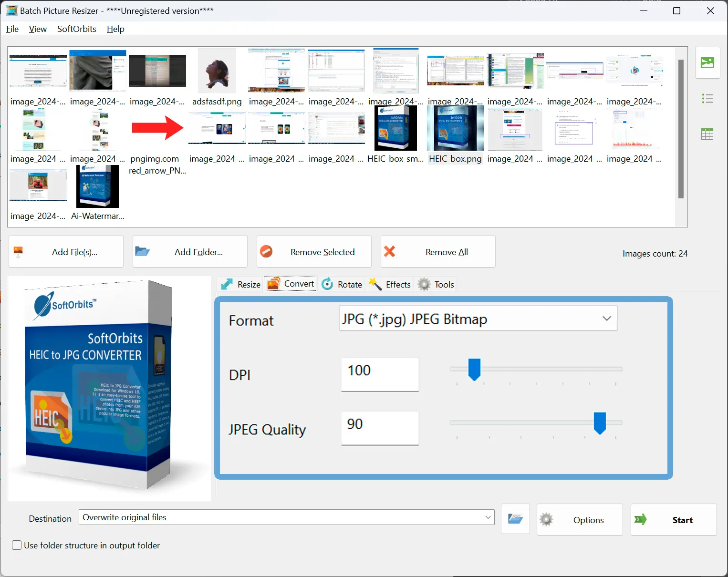Maximize the Batch Picture Resizer window

click(676, 10)
